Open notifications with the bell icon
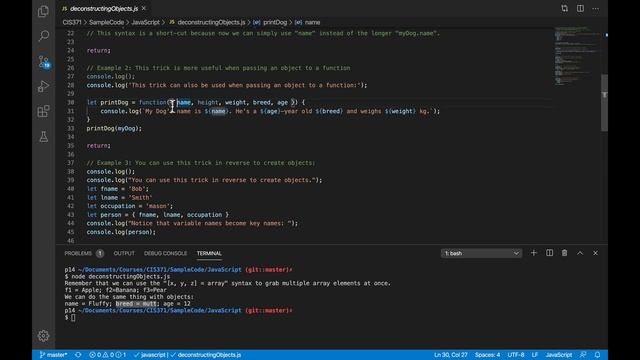The height and width of the screenshot is (360, 640). (x=597, y=355)
